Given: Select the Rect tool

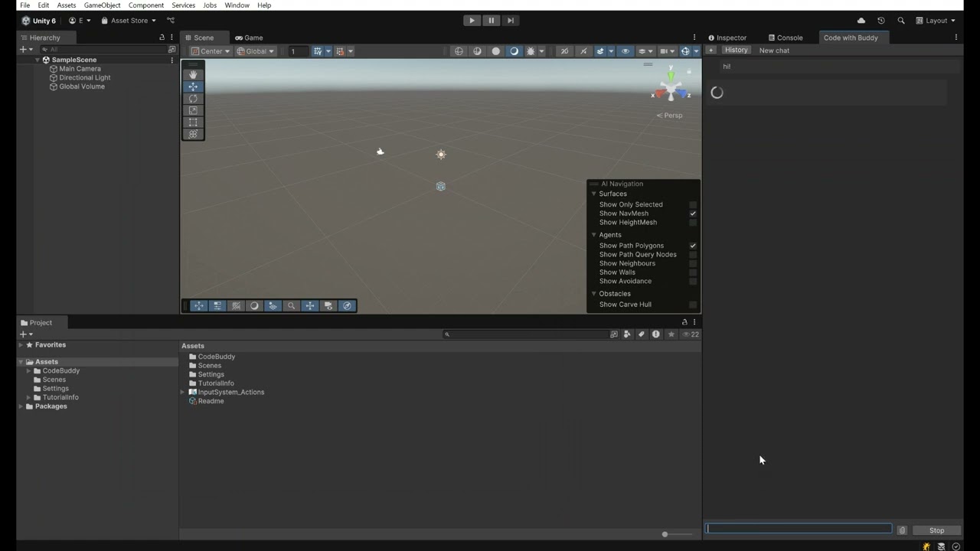Looking at the screenshot, I should pyautogui.click(x=193, y=122).
